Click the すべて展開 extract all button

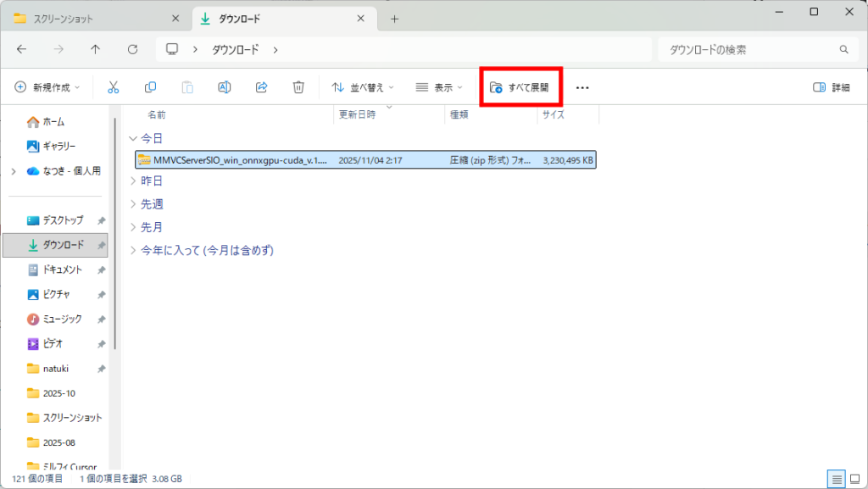(520, 87)
